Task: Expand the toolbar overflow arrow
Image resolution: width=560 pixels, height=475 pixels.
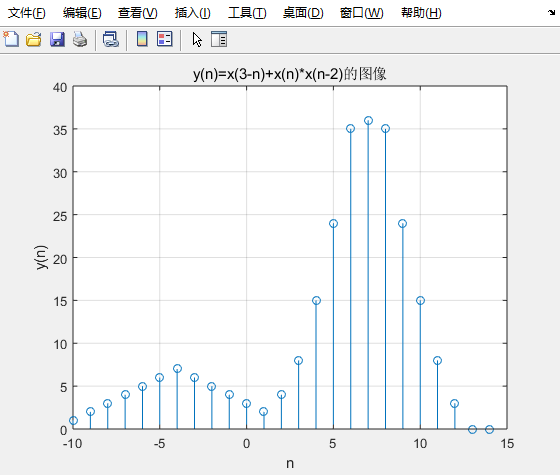Action: pyautogui.click(x=551, y=13)
